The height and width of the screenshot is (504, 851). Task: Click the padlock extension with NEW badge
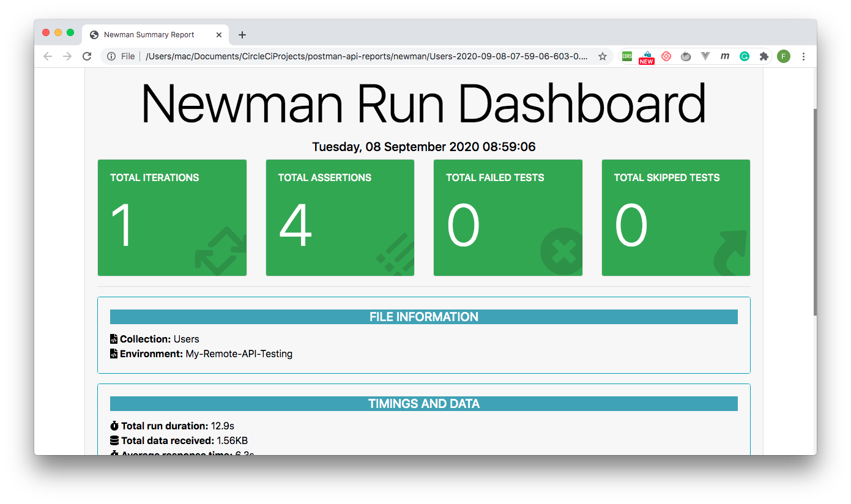pos(647,56)
